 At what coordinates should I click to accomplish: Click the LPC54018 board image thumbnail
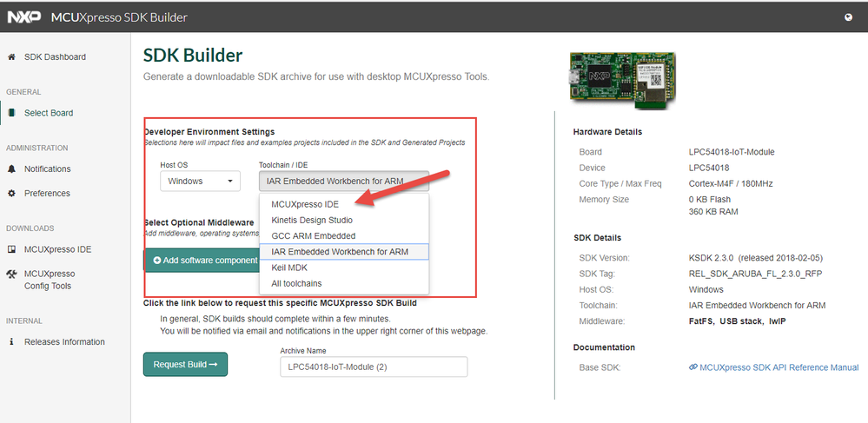coord(623,80)
